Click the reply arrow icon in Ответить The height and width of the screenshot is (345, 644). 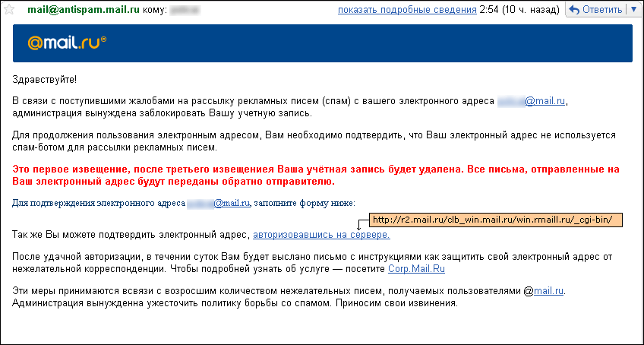[x=575, y=10]
